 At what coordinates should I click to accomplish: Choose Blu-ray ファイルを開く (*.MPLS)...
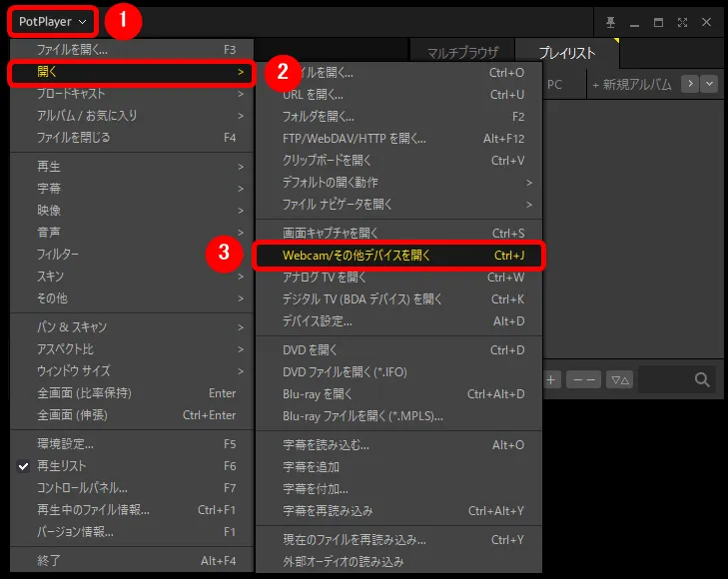coord(398,415)
